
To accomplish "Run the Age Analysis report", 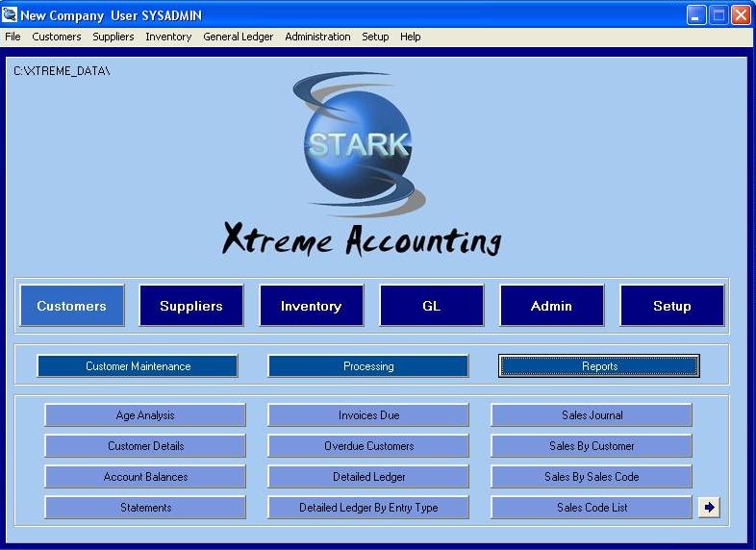I will 145,415.
